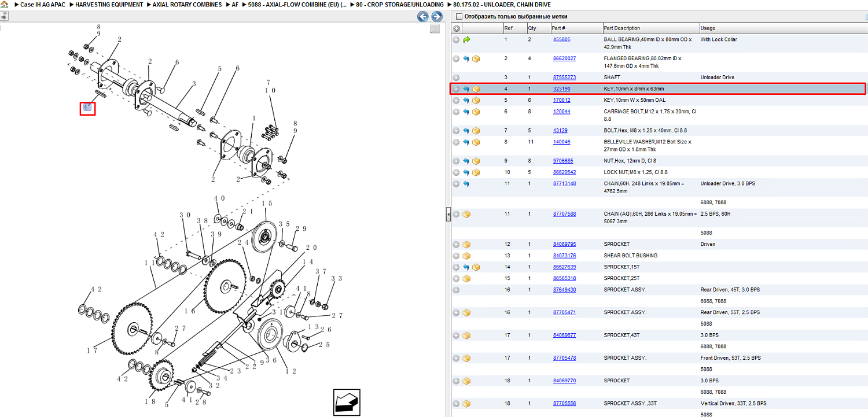Go to the home page icon
The image size is (868, 417).
pyautogui.click(x=4, y=4)
